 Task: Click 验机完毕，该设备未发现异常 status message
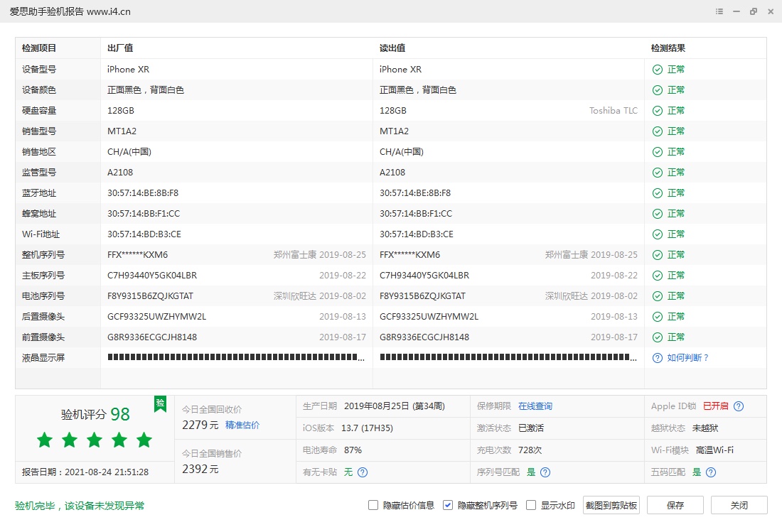coord(80,506)
